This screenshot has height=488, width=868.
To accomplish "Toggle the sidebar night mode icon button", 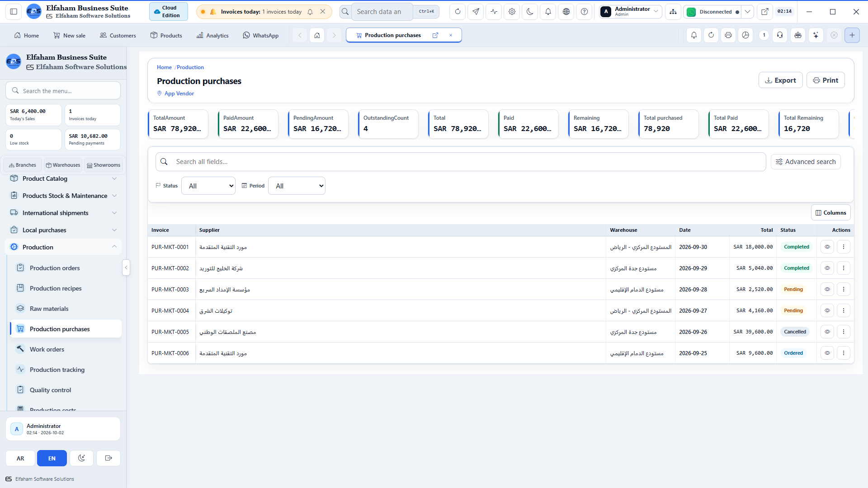I will (81, 458).
